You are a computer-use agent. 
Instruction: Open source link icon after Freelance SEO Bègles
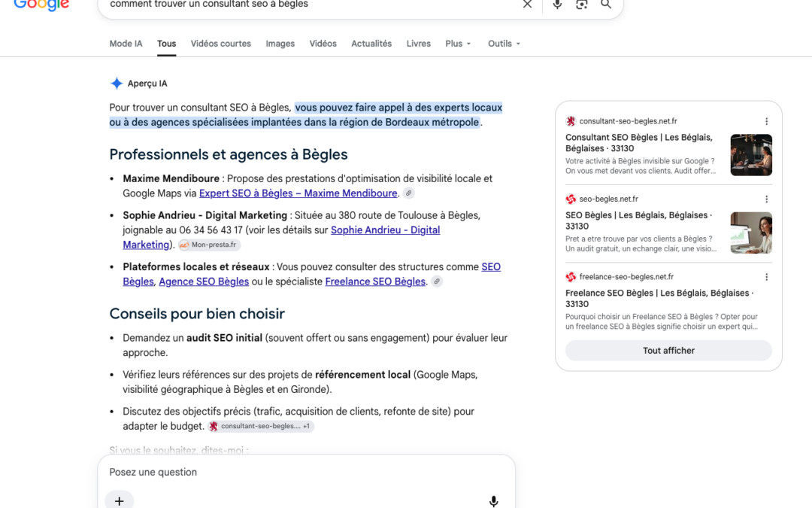(437, 281)
